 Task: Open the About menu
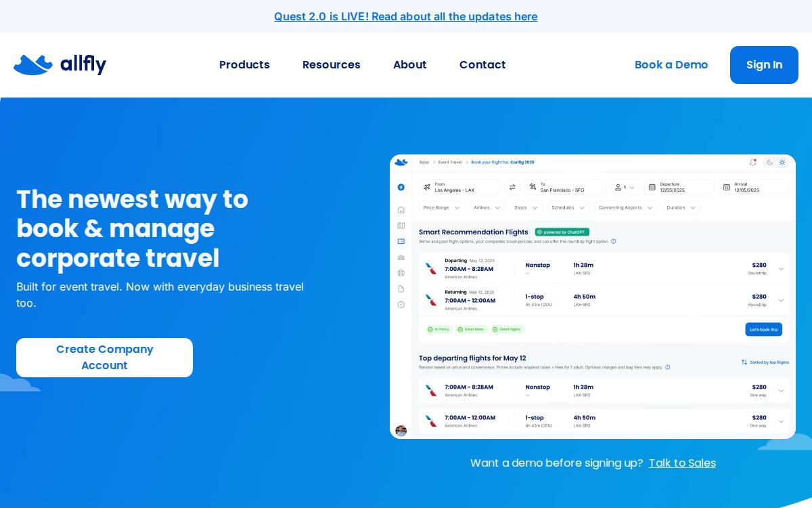click(x=410, y=65)
